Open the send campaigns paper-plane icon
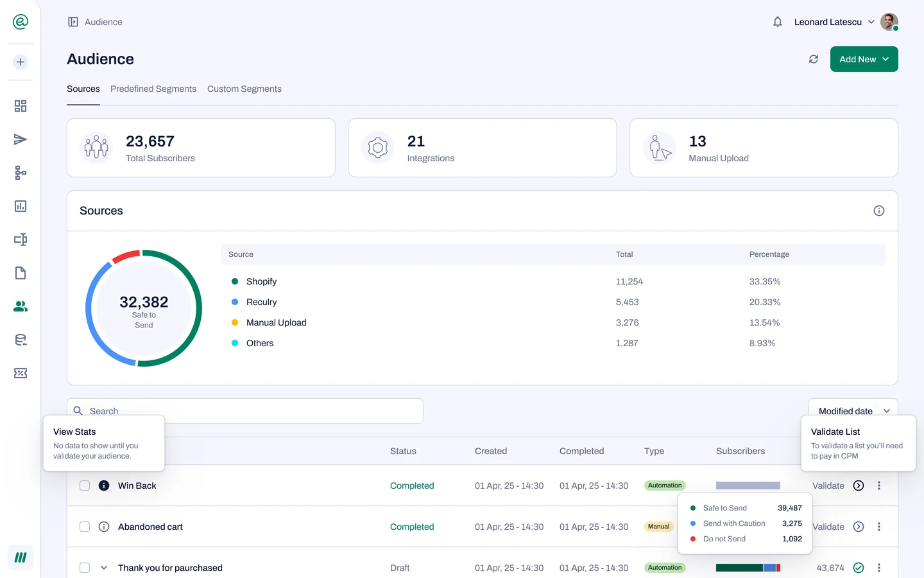The height and width of the screenshot is (578, 924). point(21,139)
